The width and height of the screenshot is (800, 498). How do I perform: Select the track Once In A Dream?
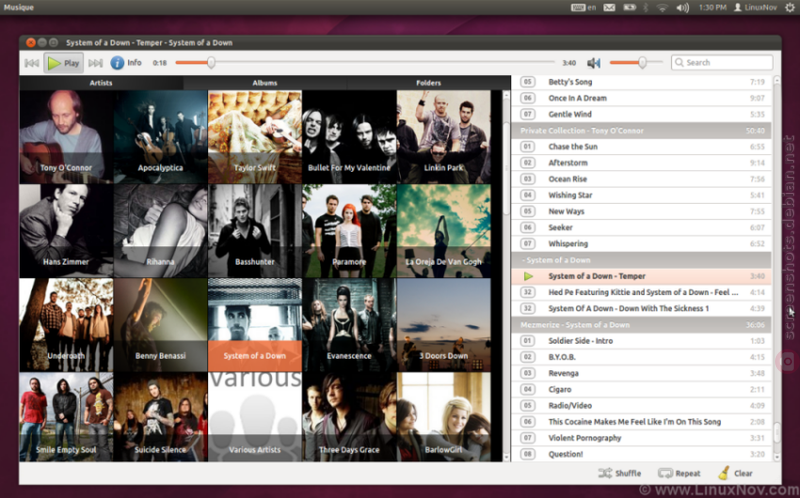(x=641, y=98)
